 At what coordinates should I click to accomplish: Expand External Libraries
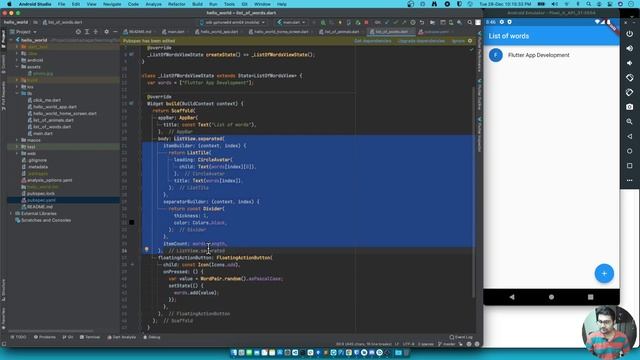(11, 213)
